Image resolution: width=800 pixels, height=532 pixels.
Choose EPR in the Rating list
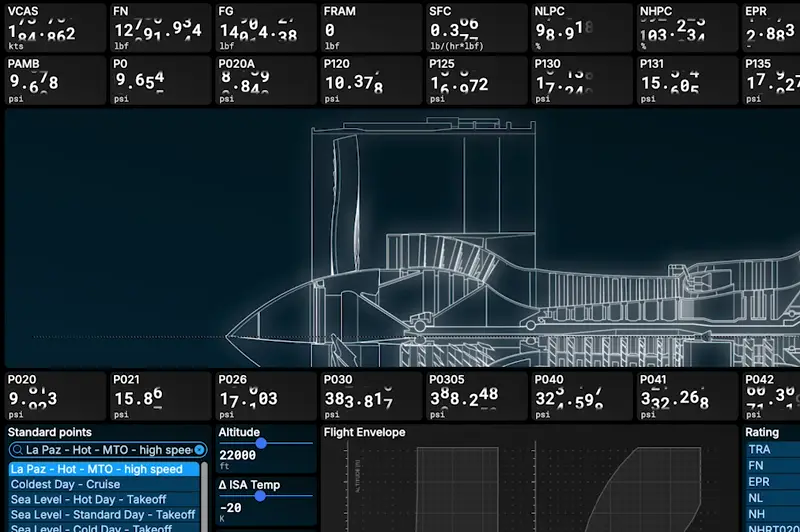tap(772, 482)
